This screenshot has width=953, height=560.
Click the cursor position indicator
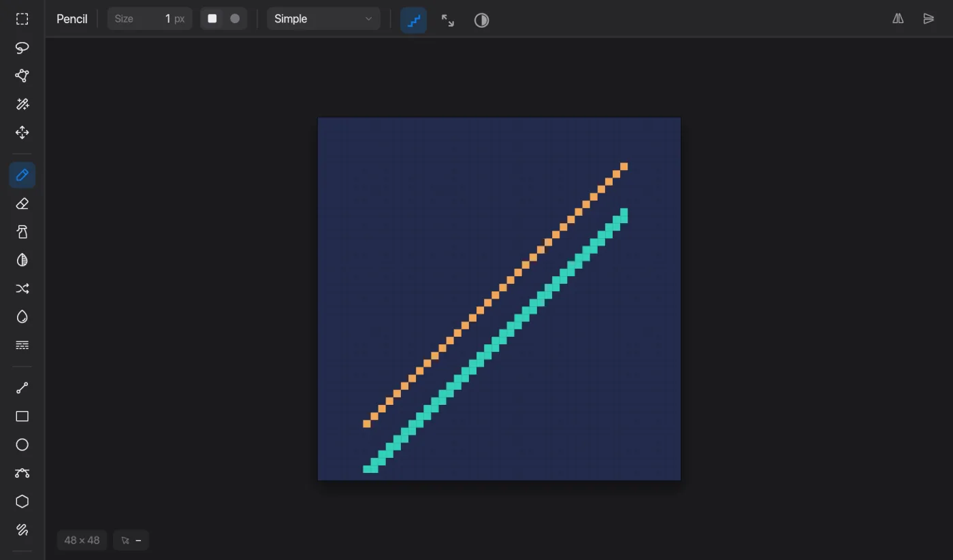click(131, 540)
